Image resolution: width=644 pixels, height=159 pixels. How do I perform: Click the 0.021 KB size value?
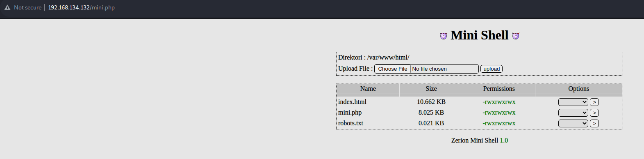tap(431, 123)
